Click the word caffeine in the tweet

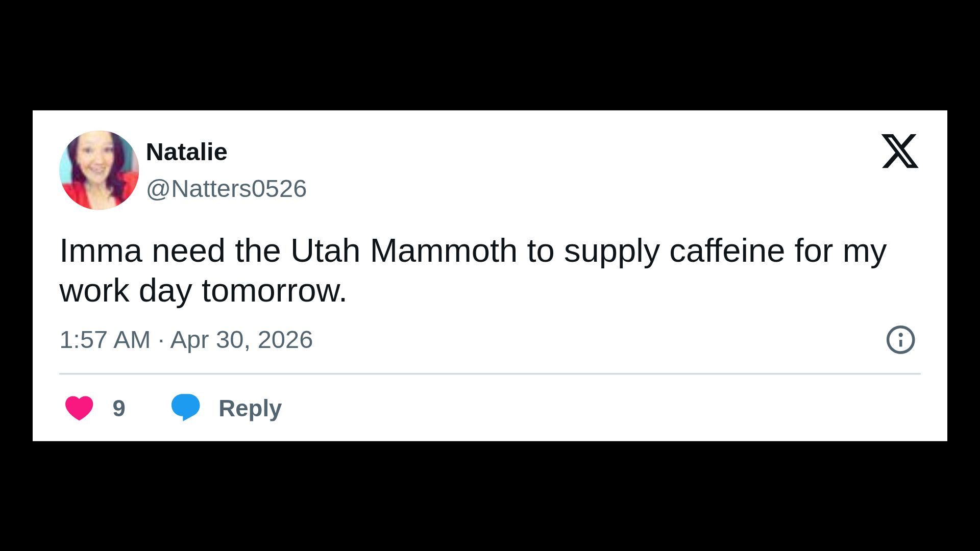coord(726,251)
